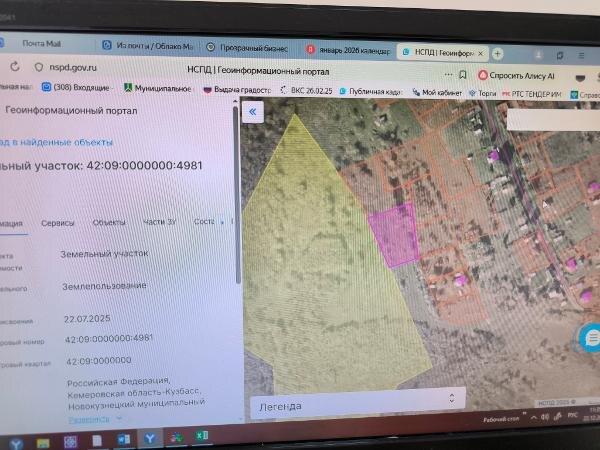
Task: Click the shield icon next to nspd.gov.ru
Action: point(39,67)
